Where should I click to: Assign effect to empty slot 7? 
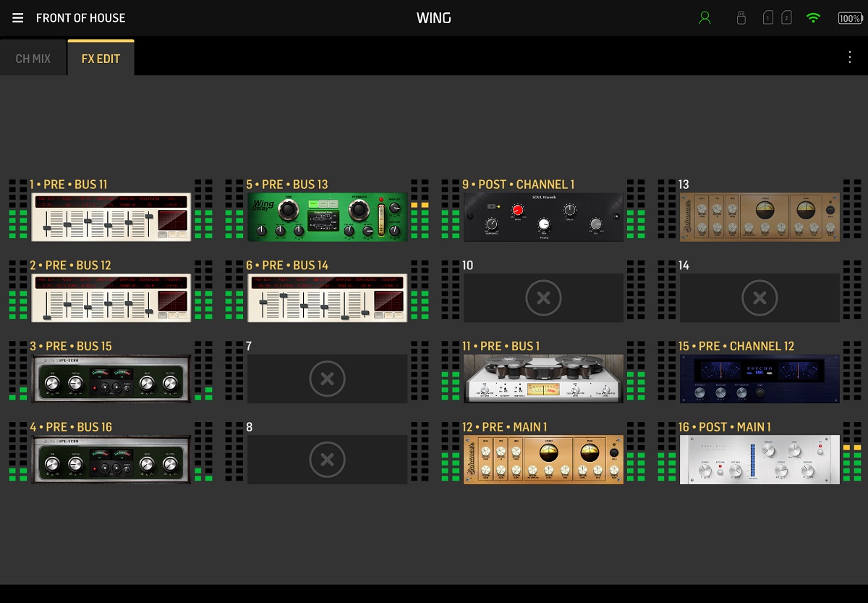point(328,379)
